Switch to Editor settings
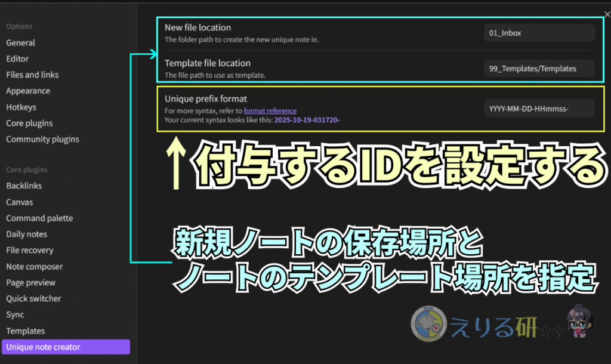The width and height of the screenshot is (611, 364). [18, 59]
